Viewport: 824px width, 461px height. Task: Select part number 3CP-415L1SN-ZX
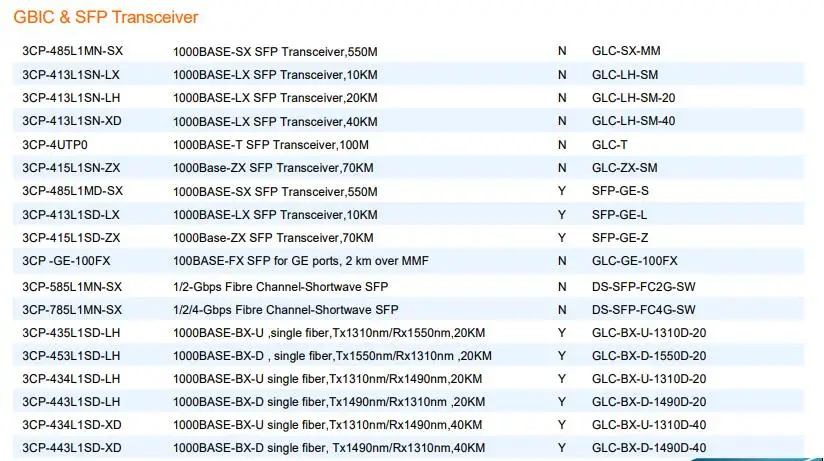pyautogui.click(x=71, y=168)
